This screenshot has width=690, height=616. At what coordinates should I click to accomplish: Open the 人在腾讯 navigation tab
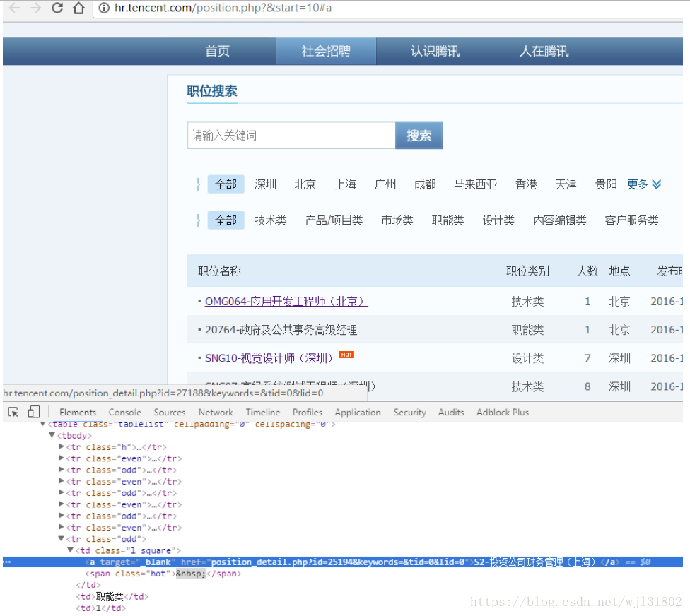coord(544,51)
